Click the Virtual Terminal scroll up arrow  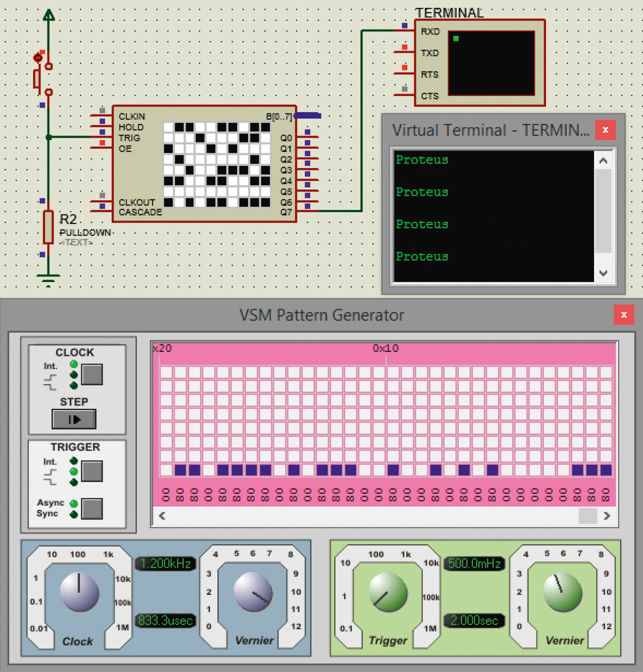pos(603,161)
